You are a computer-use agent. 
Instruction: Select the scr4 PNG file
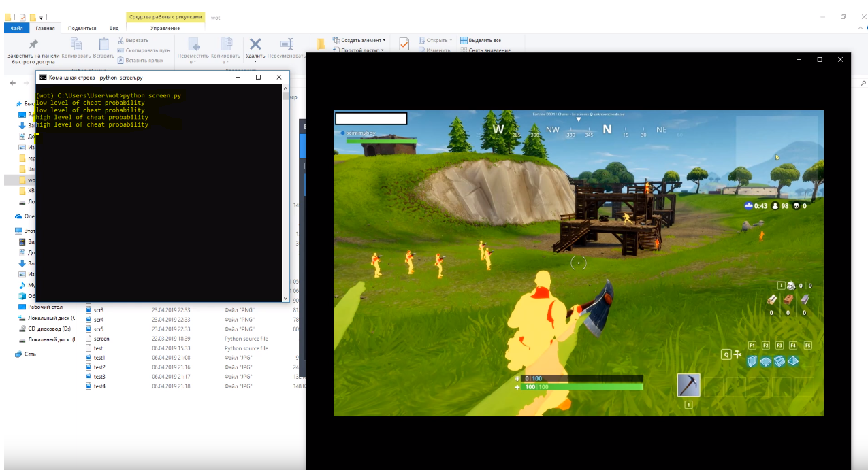[x=99, y=320]
